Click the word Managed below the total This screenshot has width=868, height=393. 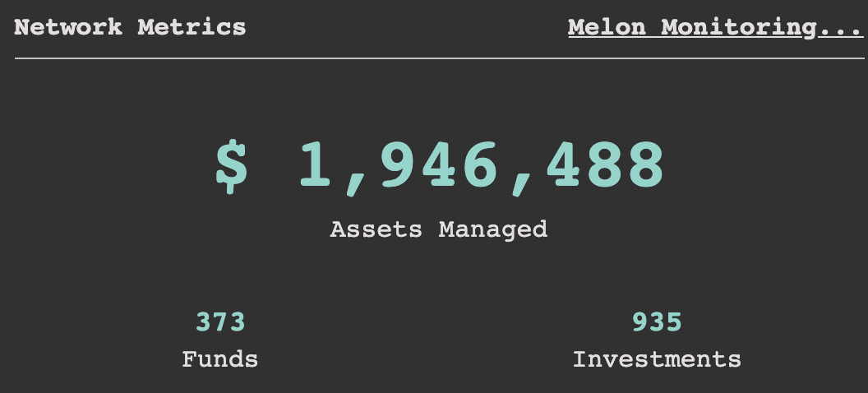[492, 229]
